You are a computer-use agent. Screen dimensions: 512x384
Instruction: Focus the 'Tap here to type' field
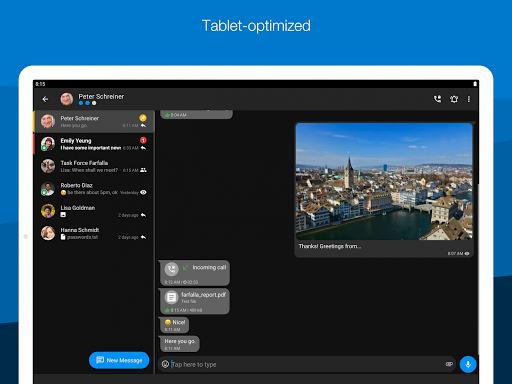(307, 364)
